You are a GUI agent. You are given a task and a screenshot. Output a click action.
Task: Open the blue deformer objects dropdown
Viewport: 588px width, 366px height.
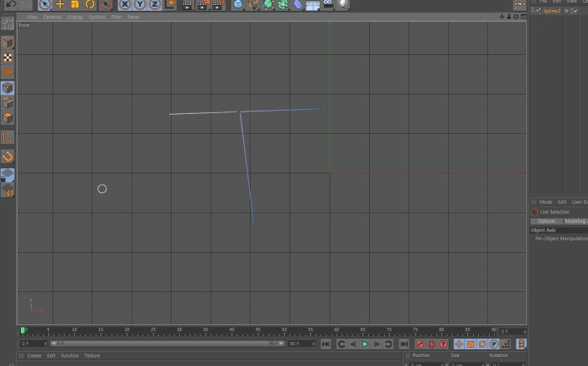coord(298,4)
